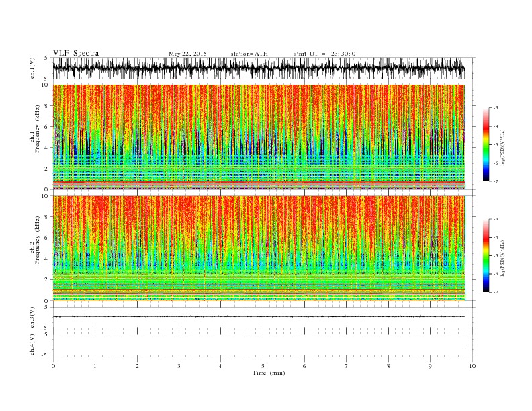Click the ch.1 "Frequency (kHz)" axis label

(x=37, y=129)
